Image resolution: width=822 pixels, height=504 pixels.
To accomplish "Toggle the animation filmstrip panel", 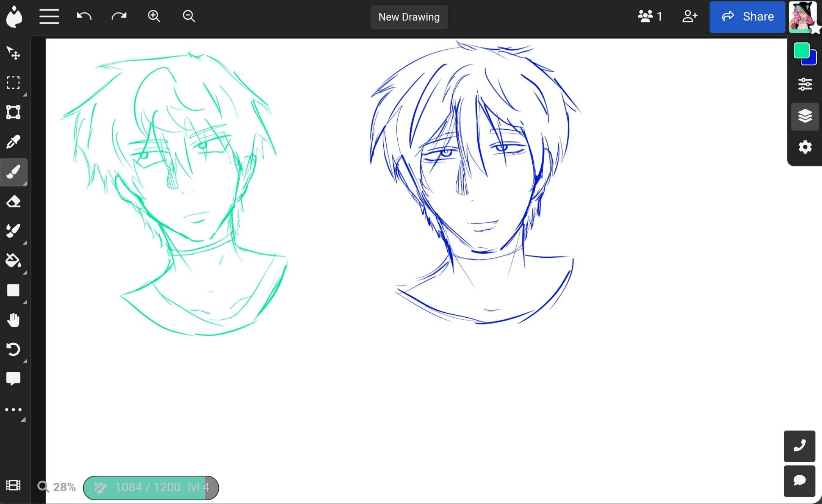I will pos(14,486).
